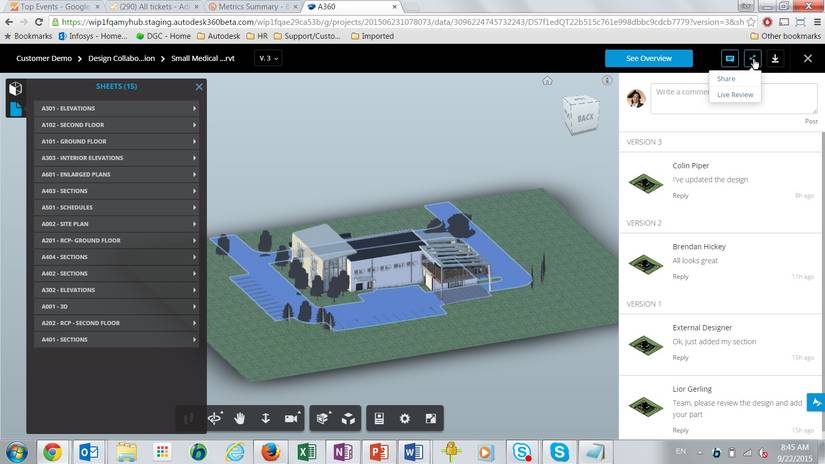Open Excel from taskbar
Screen dimensions: 825x464
point(306,452)
